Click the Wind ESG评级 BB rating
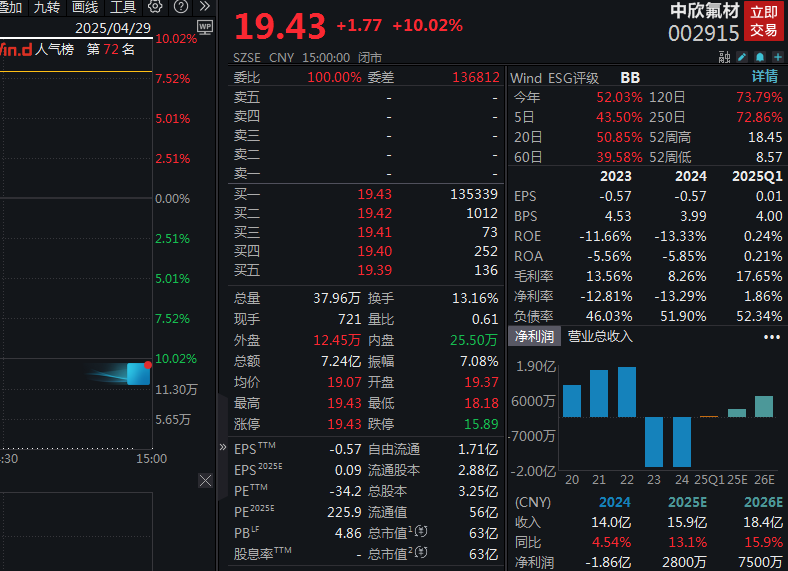 (575, 78)
